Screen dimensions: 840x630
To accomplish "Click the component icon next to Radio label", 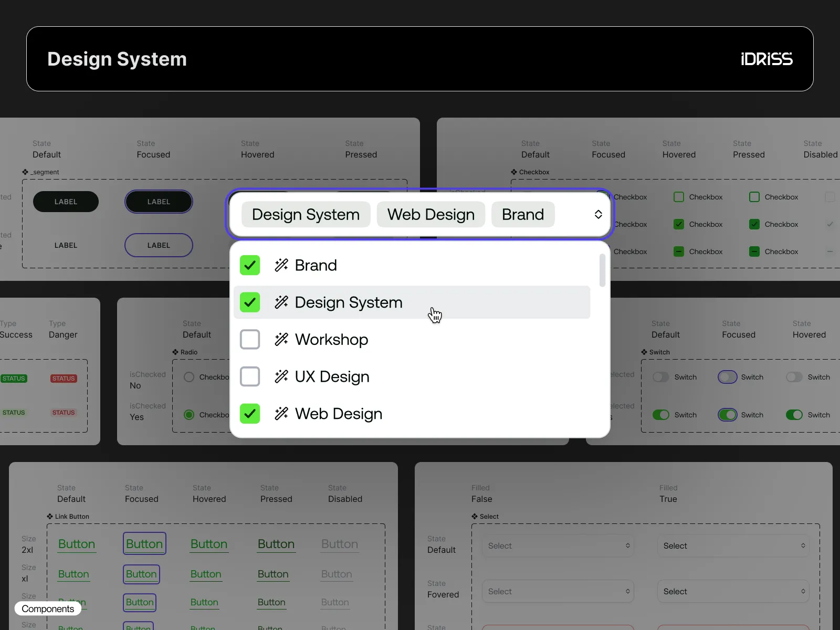I will pos(175,352).
